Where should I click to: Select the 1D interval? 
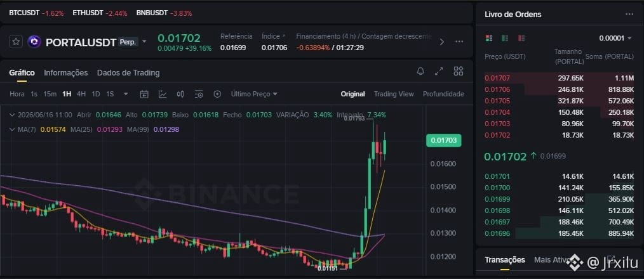point(96,94)
